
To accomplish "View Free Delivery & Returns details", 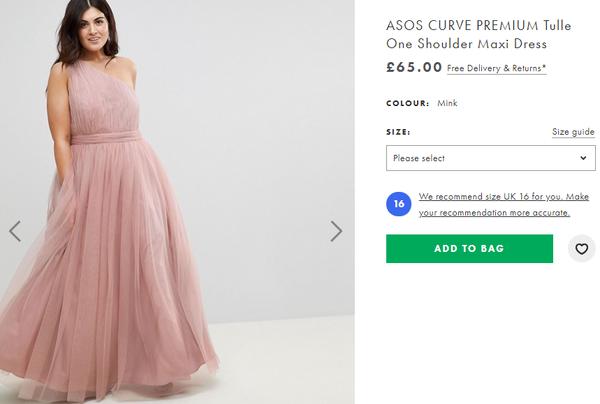I will pos(497,69).
